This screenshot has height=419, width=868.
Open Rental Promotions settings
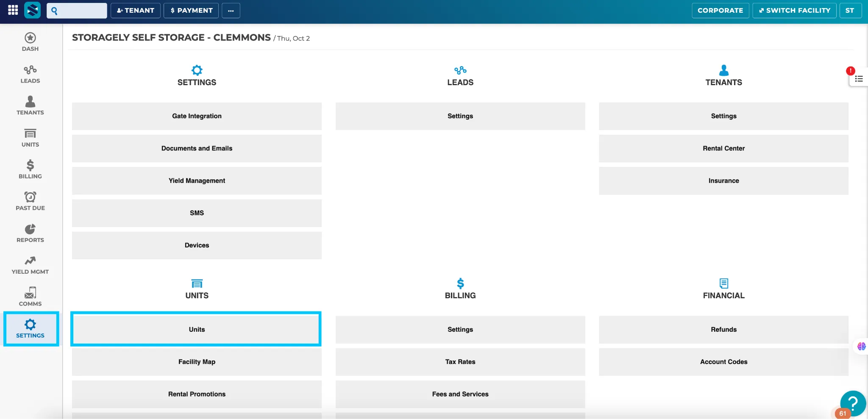[x=197, y=394]
